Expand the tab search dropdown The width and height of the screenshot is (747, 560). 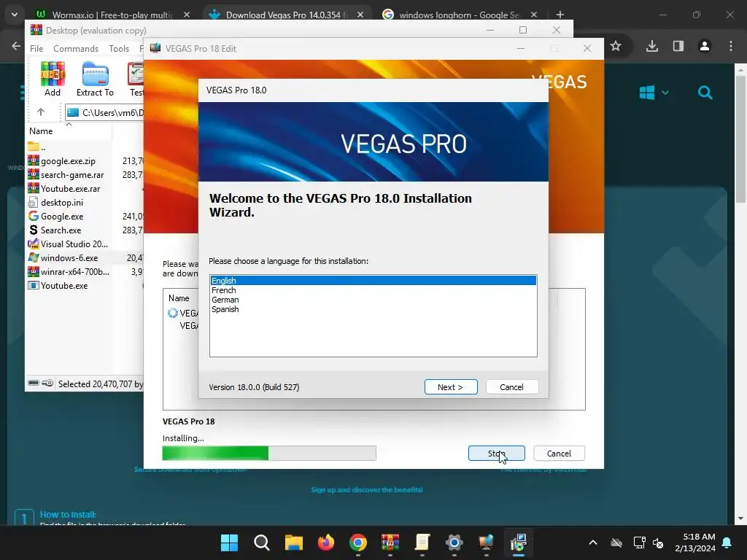[x=15, y=15]
